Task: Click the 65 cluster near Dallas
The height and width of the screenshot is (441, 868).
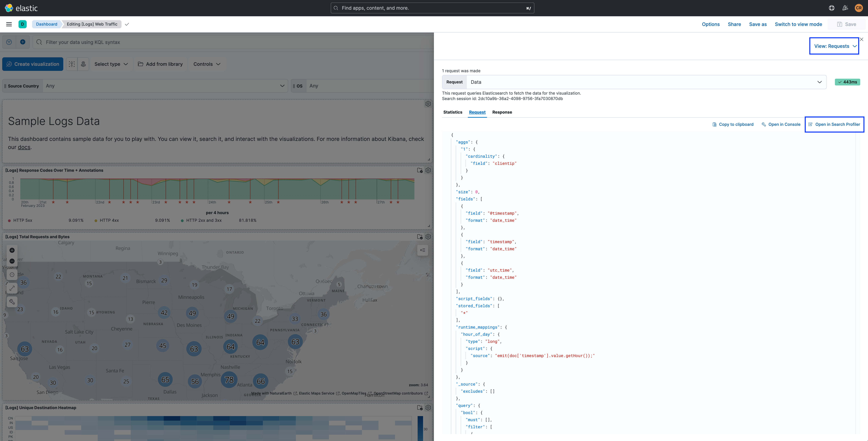Action: click(165, 380)
